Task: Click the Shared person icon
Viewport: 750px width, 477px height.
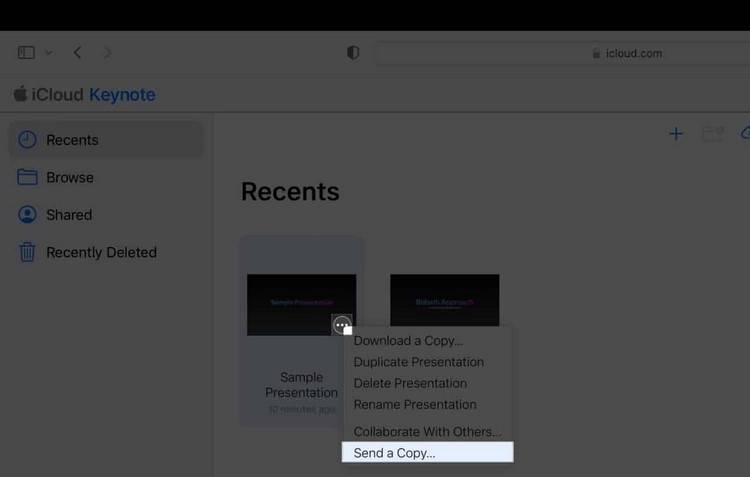Action: (x=27, y=214)
